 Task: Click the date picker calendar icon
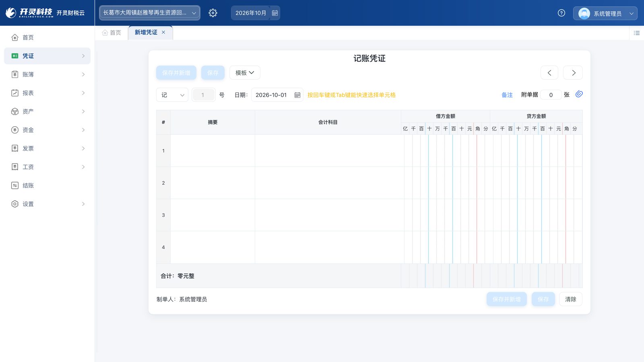[x=297, y=95]
